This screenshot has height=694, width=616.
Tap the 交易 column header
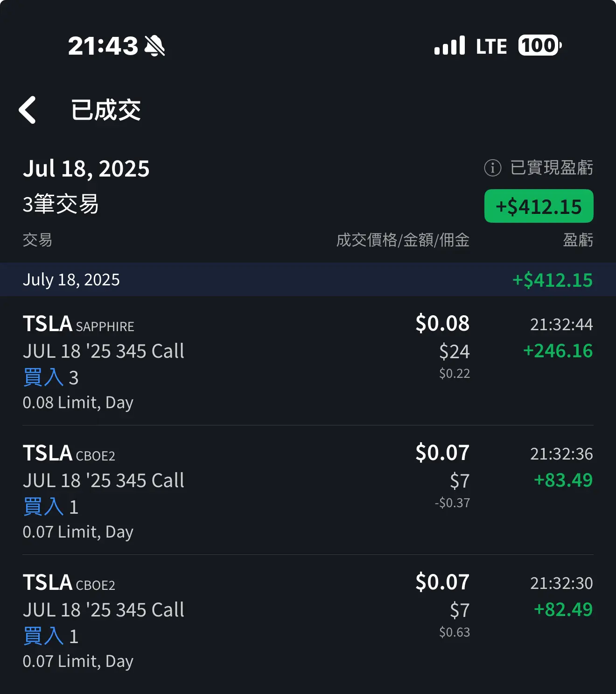[x=37, y=240]
